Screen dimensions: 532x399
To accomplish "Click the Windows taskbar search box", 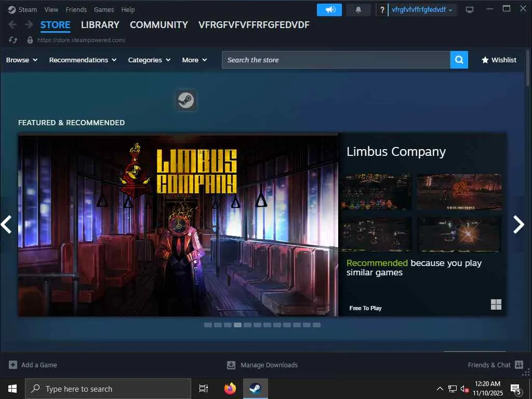I will (108, 389).
